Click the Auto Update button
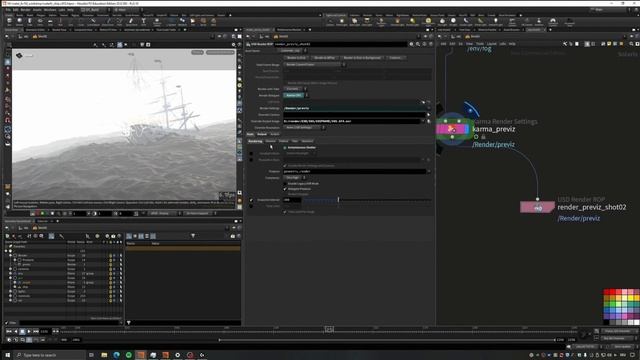640x360 pixels. [623, 347]
